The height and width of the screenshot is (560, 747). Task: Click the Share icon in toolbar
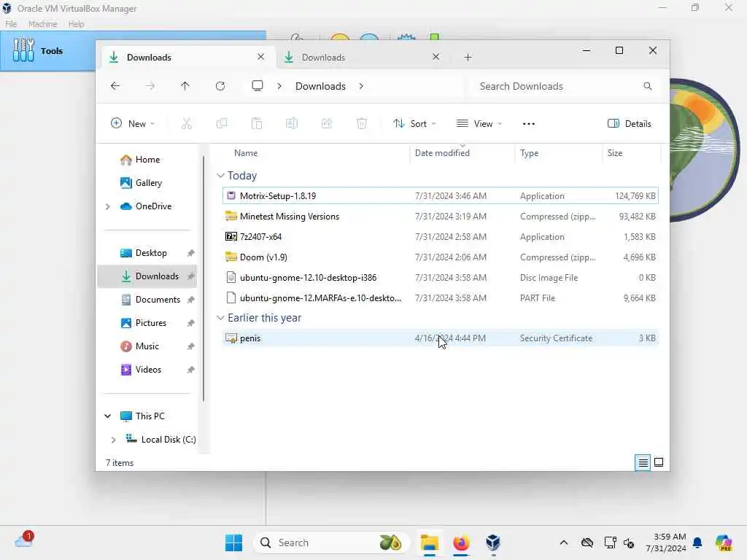pos(326,124)
